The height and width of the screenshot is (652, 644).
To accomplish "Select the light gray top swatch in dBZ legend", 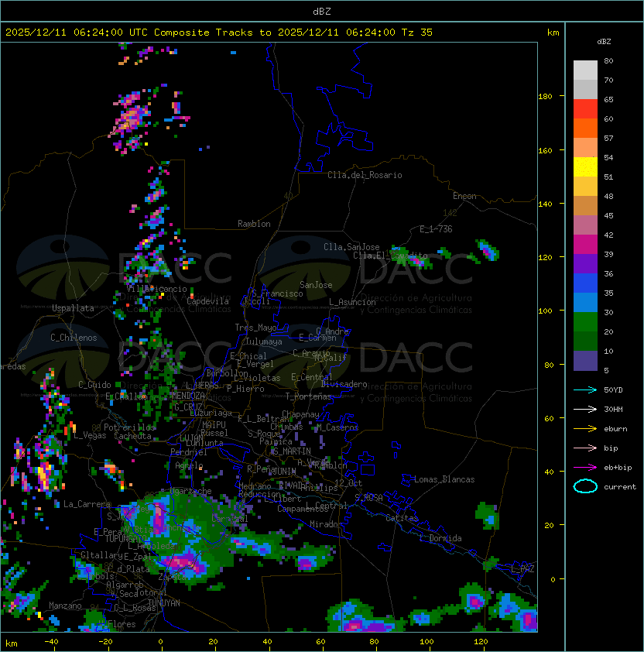I will [585, 70].
